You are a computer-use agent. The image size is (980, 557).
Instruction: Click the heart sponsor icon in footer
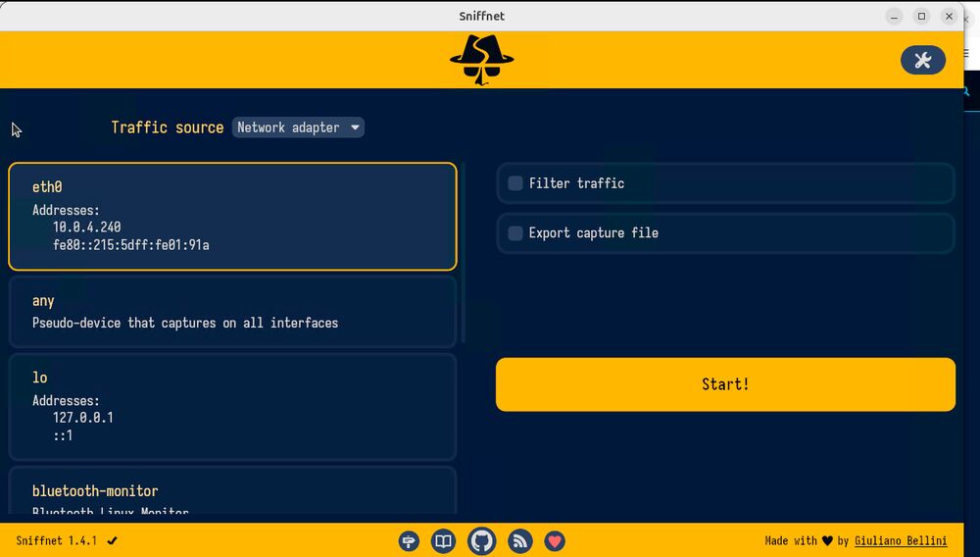555,540
